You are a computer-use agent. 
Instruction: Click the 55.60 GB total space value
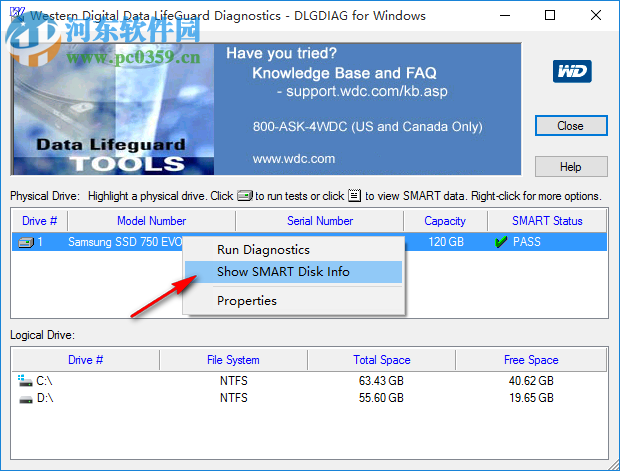[381, 398]
